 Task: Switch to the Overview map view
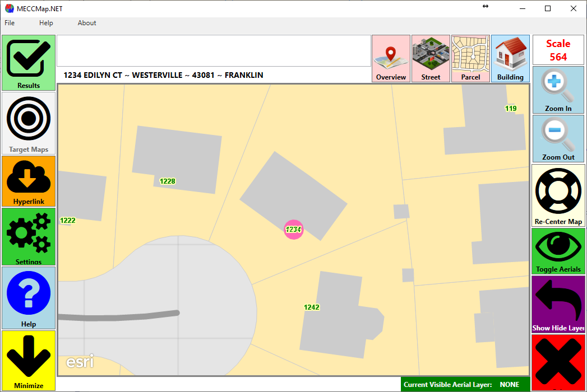391,59
